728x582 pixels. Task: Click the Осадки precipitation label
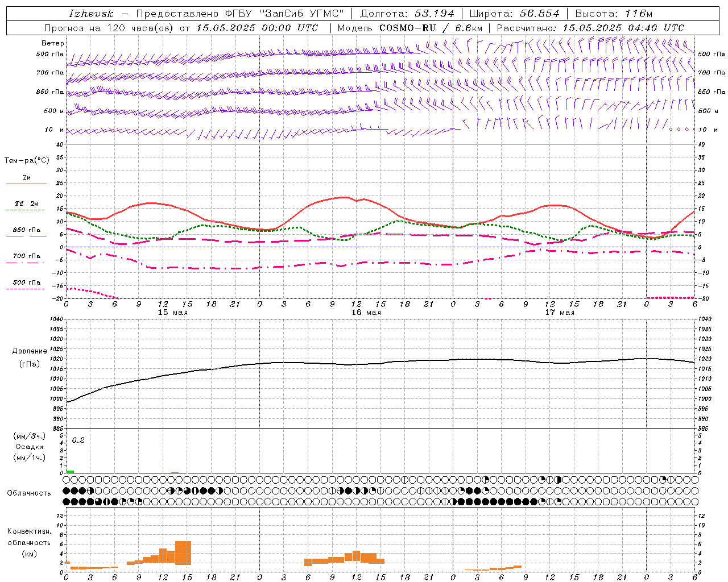pos(29,447)
